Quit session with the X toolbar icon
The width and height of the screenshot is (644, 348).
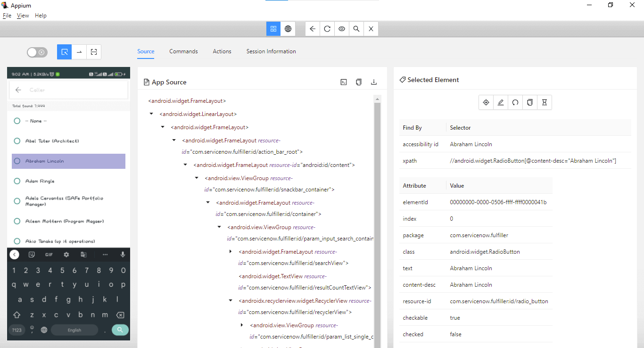click(x=371, y=29)
